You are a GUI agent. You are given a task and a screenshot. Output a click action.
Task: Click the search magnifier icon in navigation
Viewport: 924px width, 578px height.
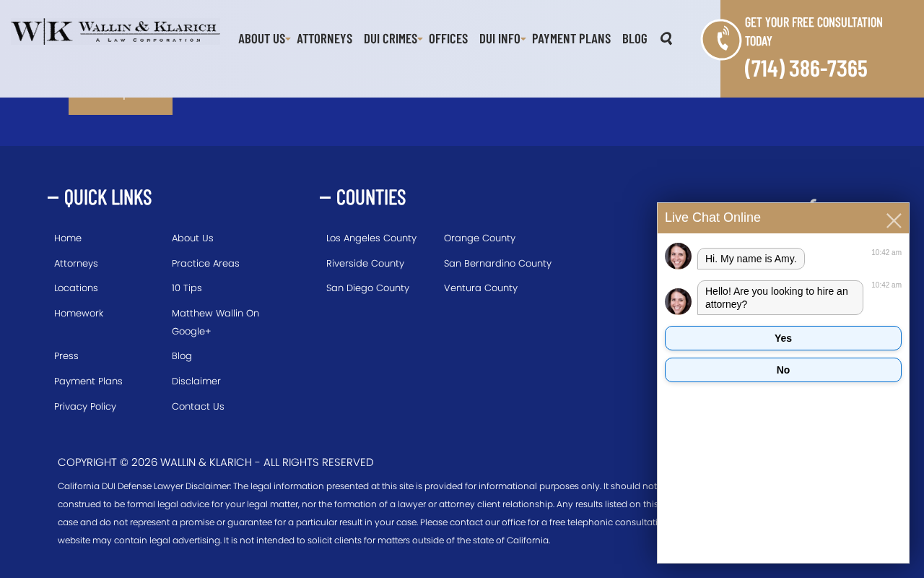[x=666, y=38]
